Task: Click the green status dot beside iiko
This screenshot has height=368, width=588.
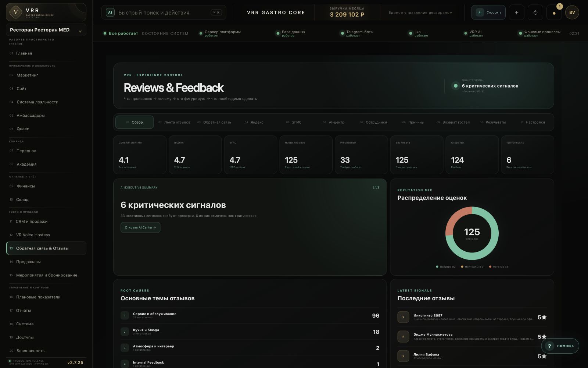Action: click(x=410, y=33)
